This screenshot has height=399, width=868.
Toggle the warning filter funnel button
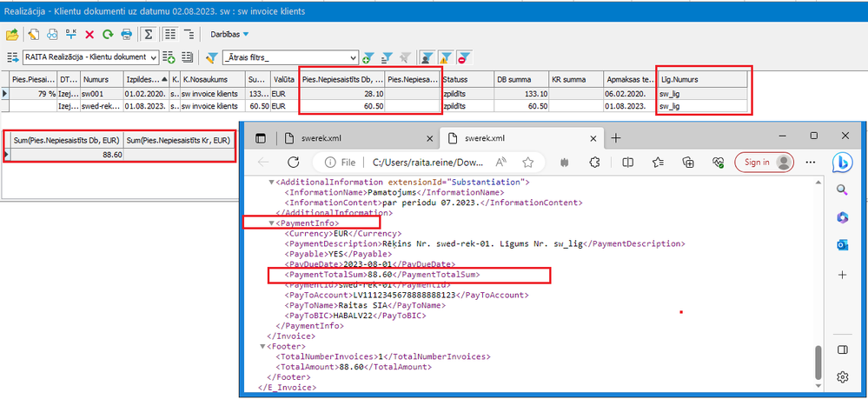[x=446, y=57]
